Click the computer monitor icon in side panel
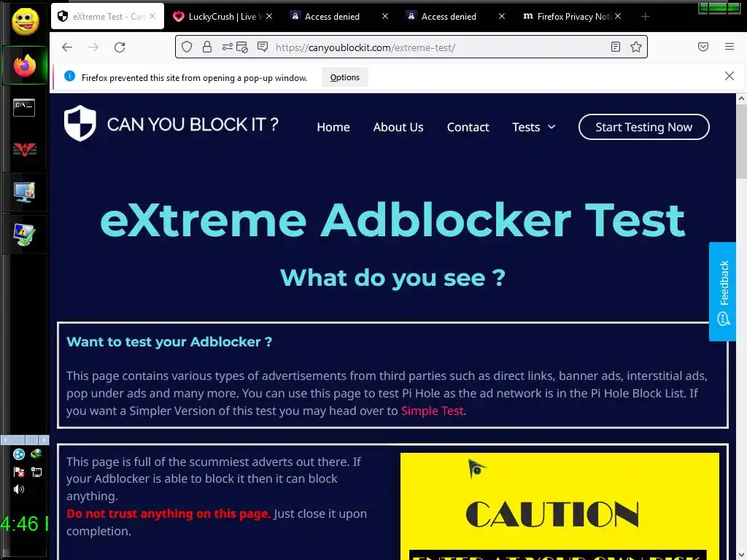The width and height of the screenshot is (747, 560). click(x=24, y=192)
